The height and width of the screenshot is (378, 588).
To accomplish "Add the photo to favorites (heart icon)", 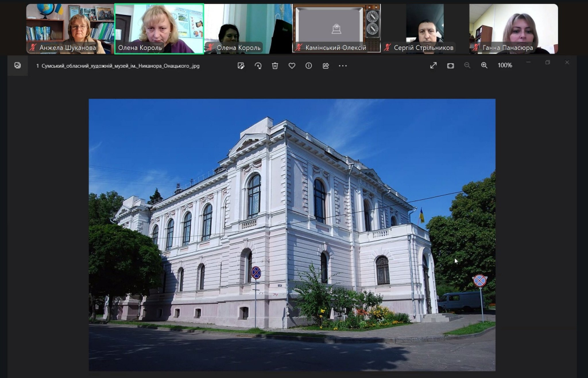I will [292, 65].
